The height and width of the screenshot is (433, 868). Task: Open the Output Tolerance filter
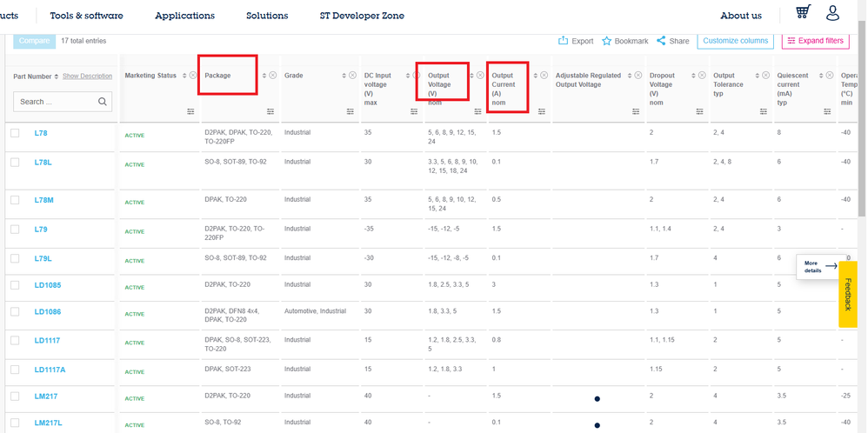tap(764, 111)
